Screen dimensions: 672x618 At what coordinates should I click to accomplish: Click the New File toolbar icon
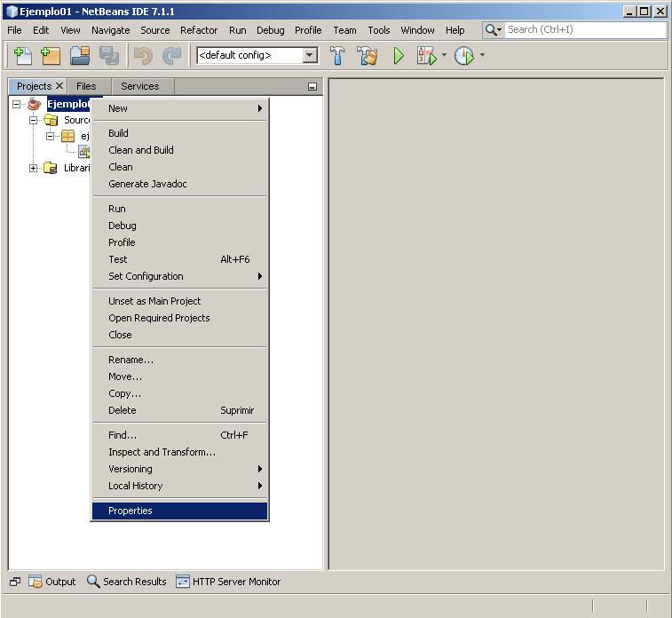pos(23,56)
